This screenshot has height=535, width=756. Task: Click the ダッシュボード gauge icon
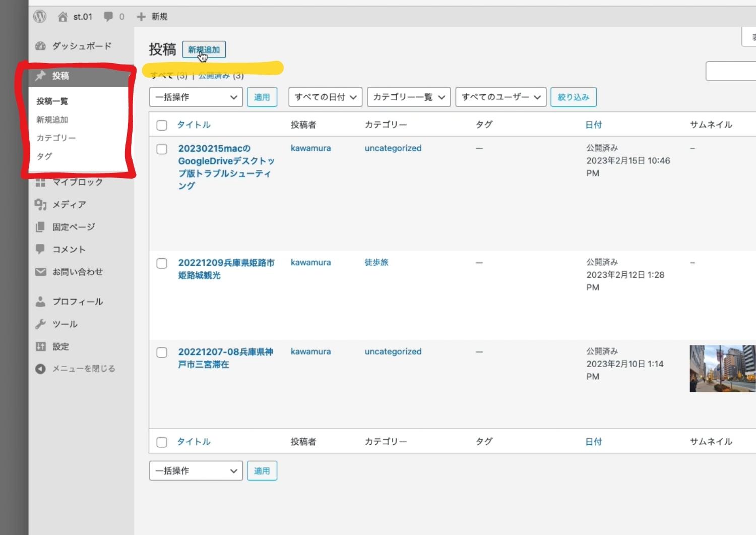pos(40,46)
